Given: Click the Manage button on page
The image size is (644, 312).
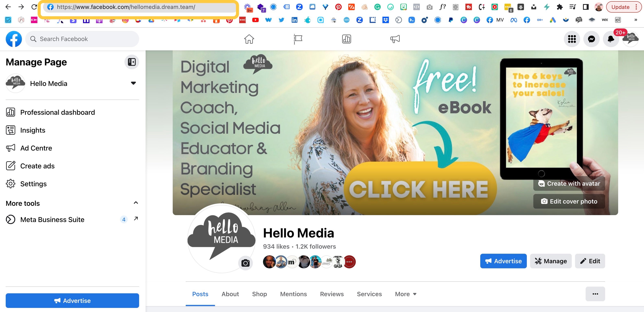Looking at the screenshot, I should [x=551, y=261].
